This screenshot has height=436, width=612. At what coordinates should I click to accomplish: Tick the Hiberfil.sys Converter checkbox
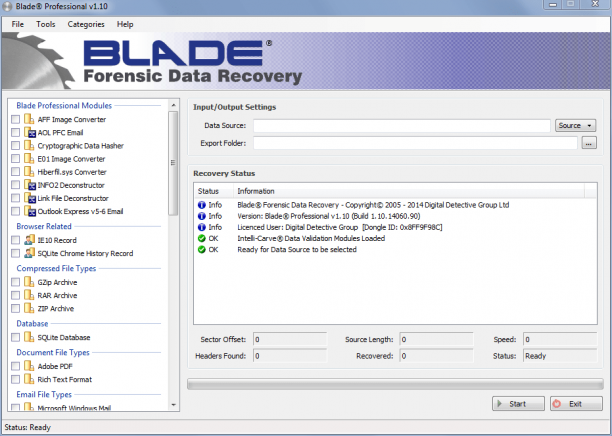(15, 172)
